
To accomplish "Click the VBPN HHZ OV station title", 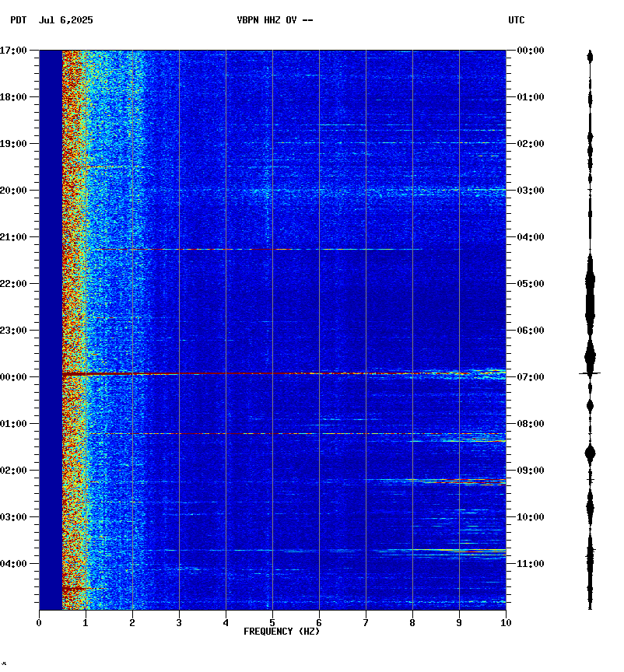I will [x=275, y=21].
